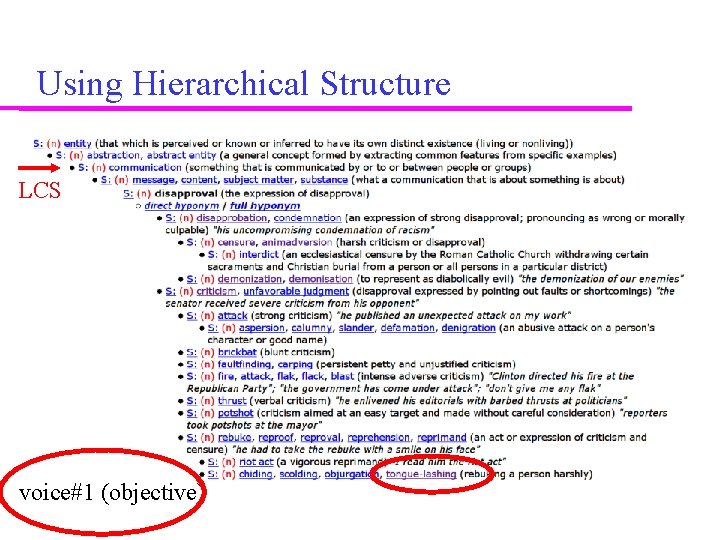The image size is (720, 540).
Task: Click the 'substance' link
Action: point(324,180)
